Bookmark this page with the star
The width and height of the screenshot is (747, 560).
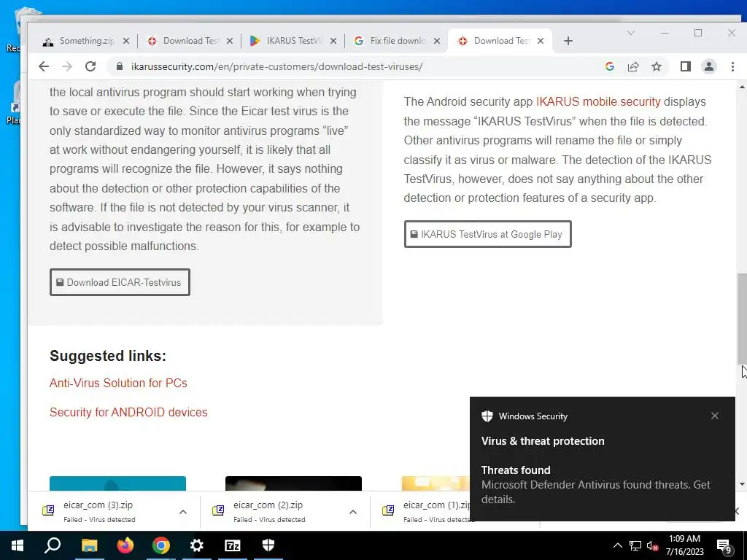[x=657, y=66]
